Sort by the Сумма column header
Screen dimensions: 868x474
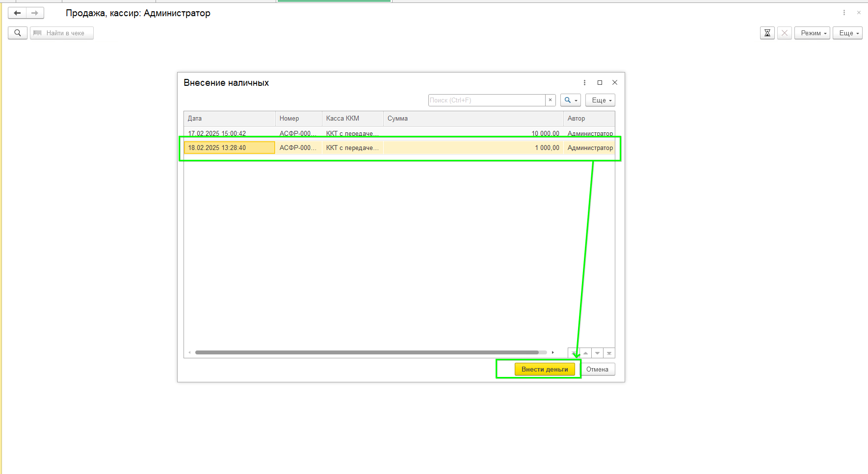coord(473,118)
